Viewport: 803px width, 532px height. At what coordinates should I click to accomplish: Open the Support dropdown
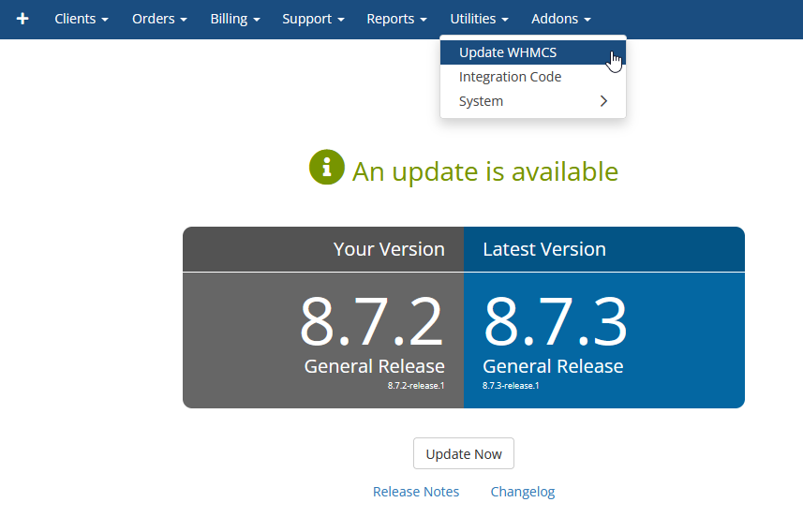pos(313,19)
